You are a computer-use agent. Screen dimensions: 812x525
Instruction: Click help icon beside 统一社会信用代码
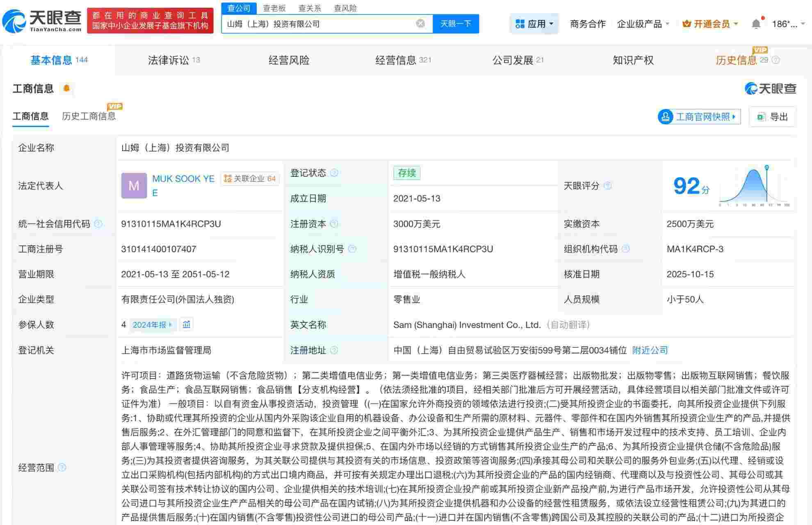(x=98, y=224)
